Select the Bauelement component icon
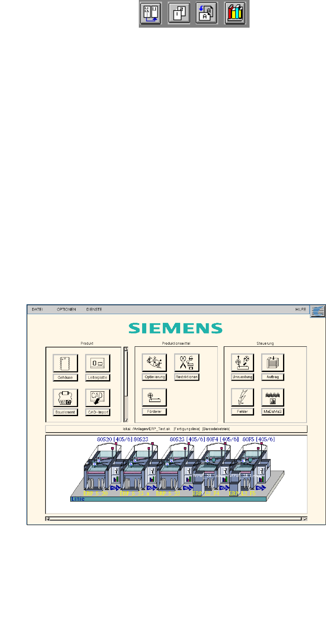 pos(65,398)
